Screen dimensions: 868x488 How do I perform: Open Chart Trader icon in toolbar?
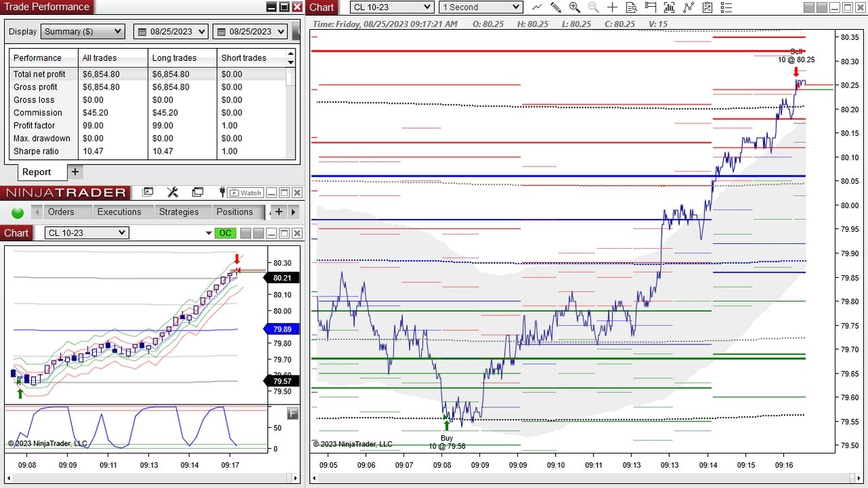click(x=650, y=7)
